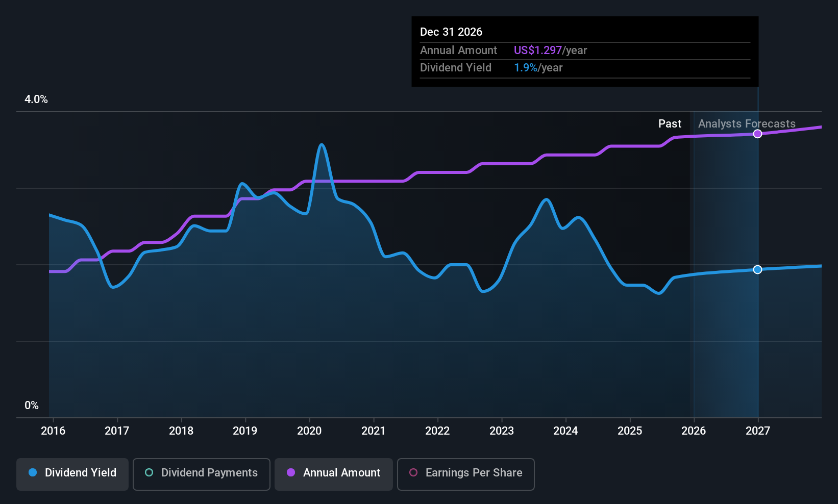Click the purple data point marker at 2027
838x504 pixels.
point(758,134)
